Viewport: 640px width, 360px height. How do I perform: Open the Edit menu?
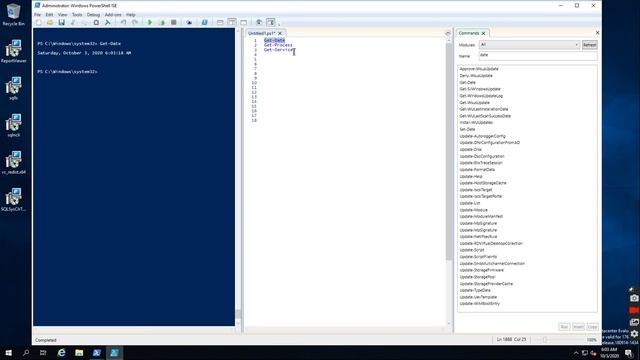(x=49, y=15)
